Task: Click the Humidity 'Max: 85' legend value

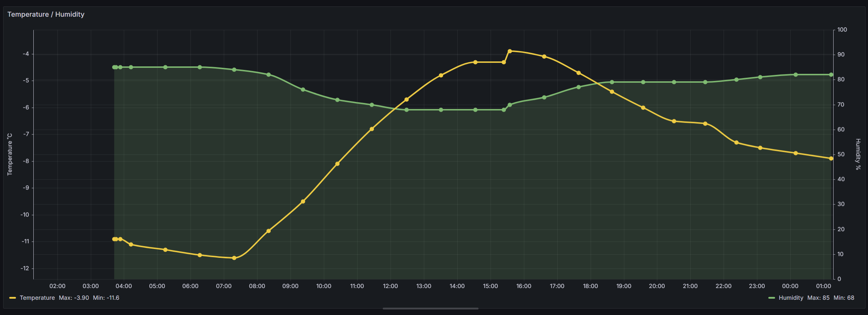Action: (818, 298)
